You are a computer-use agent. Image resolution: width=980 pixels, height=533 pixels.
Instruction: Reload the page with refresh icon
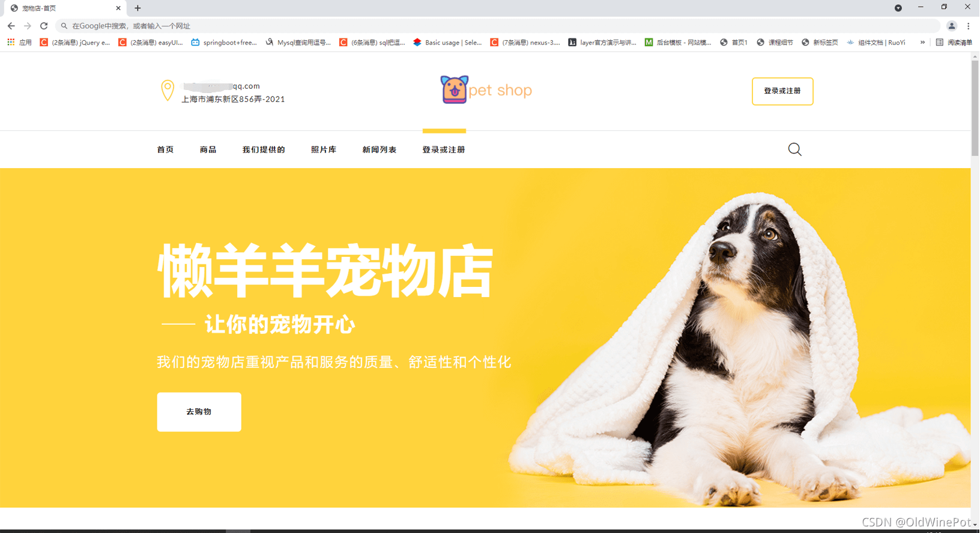coord(44,26)
